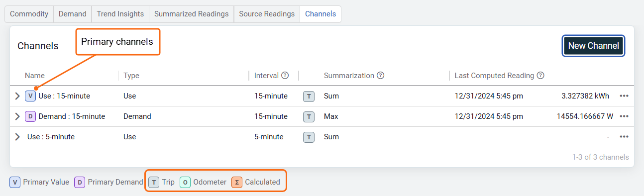This screenshot has width=644, height=196.
Task: Click the Last Computed Reading help icon
Action: pyautogui.click(x=540, y=76)
